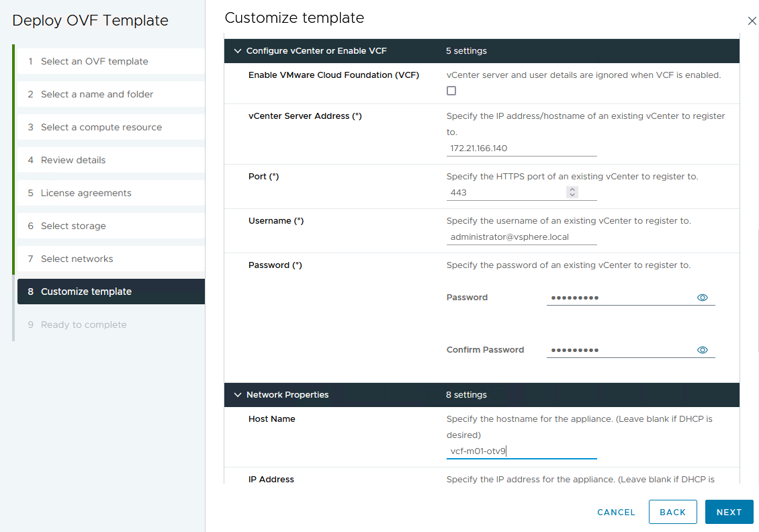Go to step 1 Select an OVF template

click(94, 61)
